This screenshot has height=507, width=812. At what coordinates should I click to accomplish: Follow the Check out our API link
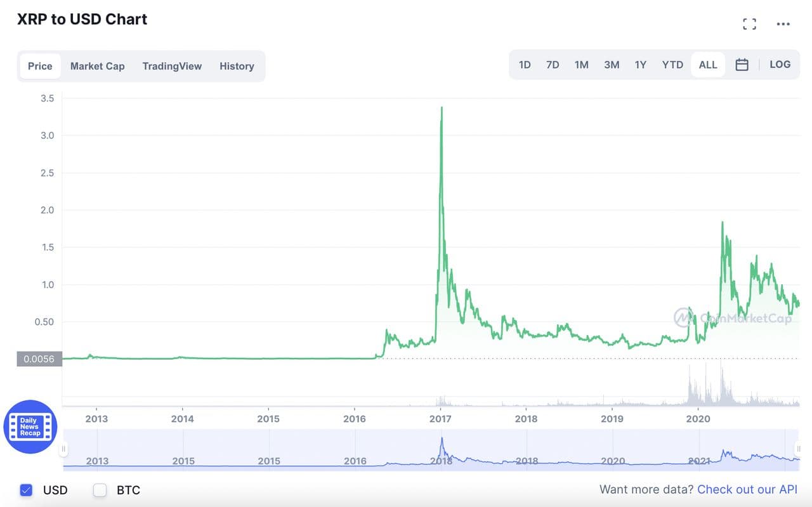tap(747, 489)
